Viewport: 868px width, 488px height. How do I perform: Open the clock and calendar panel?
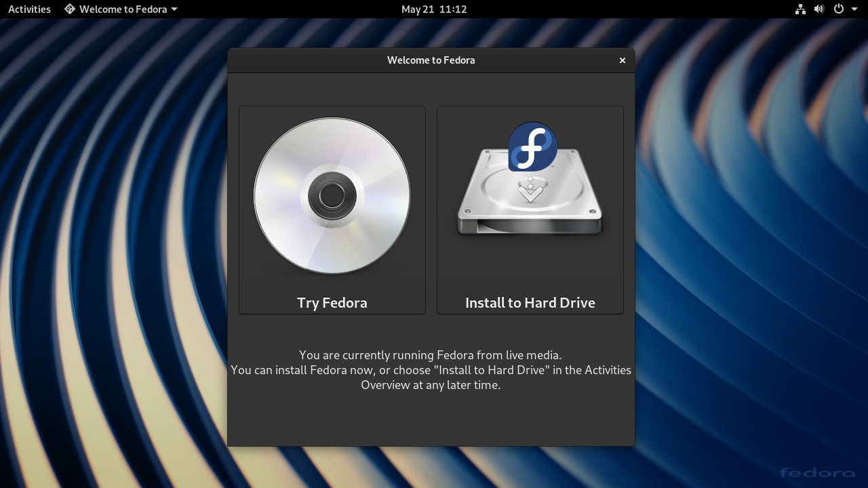434,9
